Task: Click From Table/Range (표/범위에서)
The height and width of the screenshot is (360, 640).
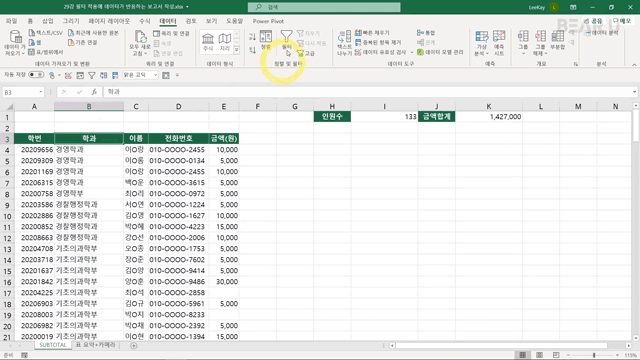Action: 45,52
